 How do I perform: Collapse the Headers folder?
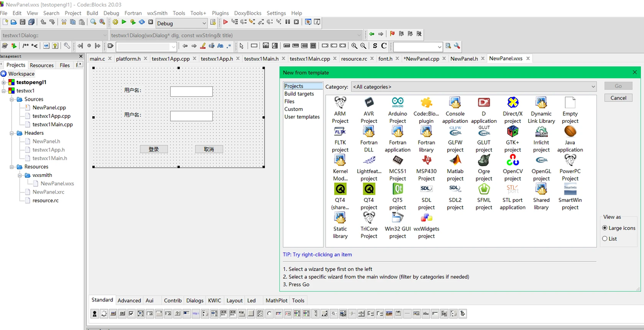coord(12,133)
